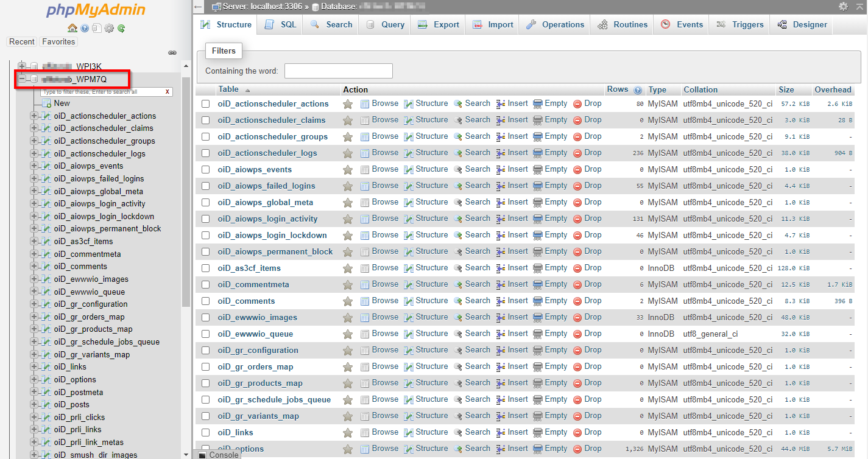Screen dimensions: 868x459
Task: Expand oiD_gr_products_map tree node
Action: click(x=34, y=329)
